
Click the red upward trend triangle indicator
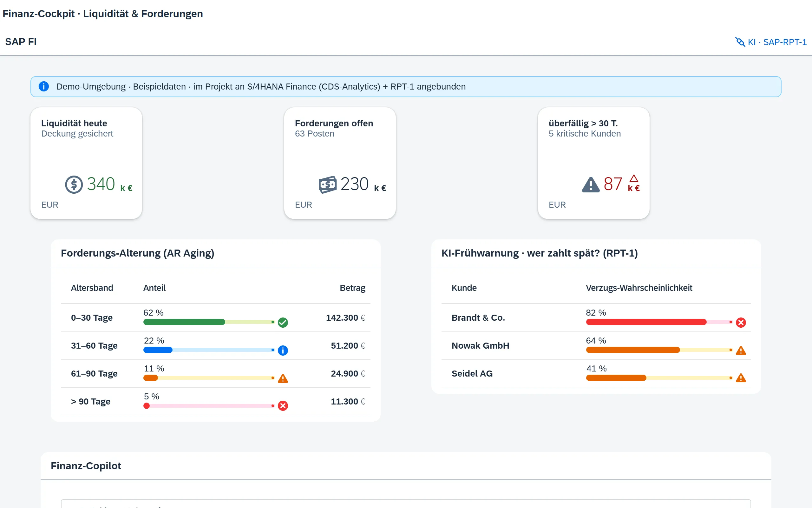coord(634,178)
